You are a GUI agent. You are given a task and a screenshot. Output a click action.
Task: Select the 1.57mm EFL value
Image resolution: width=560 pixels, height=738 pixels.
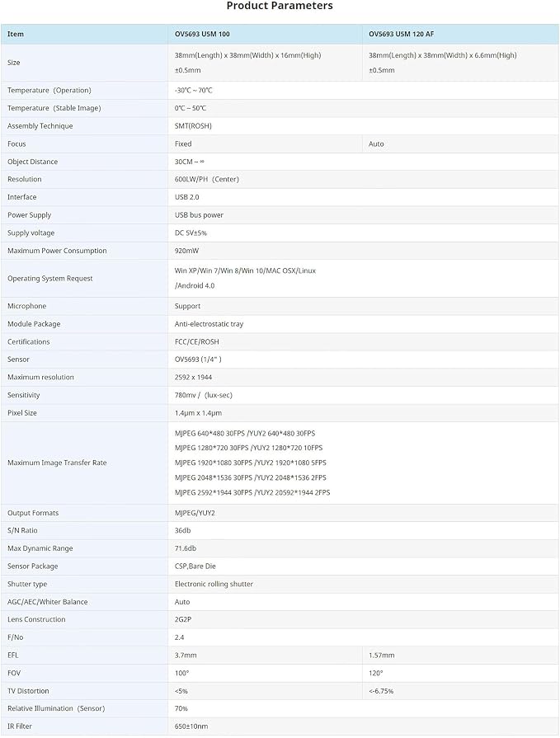pos(382,656)
